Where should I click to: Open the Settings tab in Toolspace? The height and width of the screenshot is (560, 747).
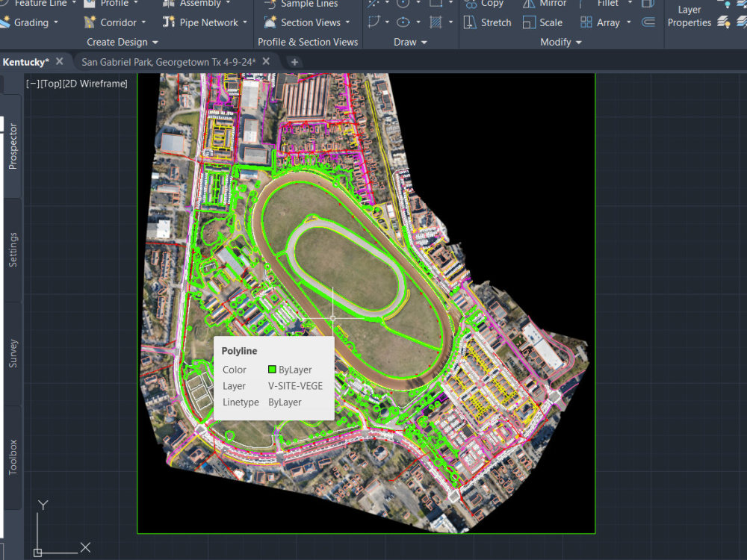pyautogui.click(x=13, y=249)
